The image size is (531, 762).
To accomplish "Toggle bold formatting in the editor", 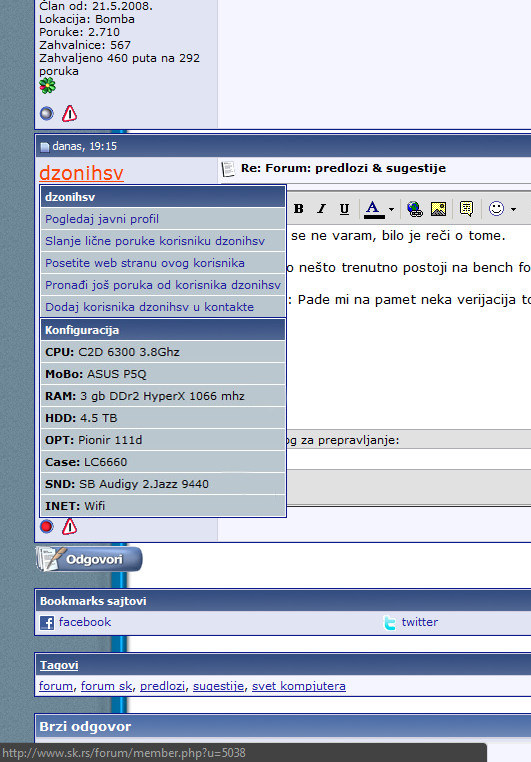I will pos(299,208).
